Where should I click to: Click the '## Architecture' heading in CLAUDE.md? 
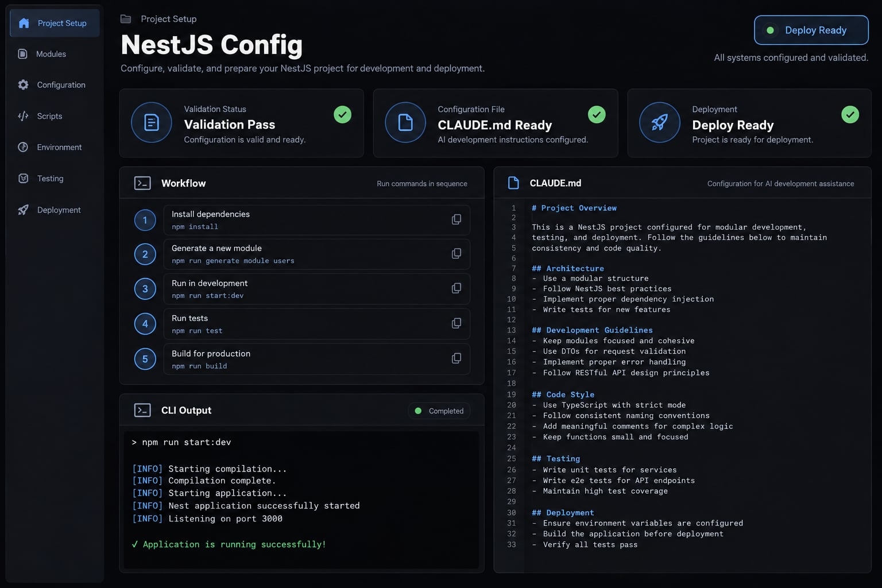pos(568,268)
